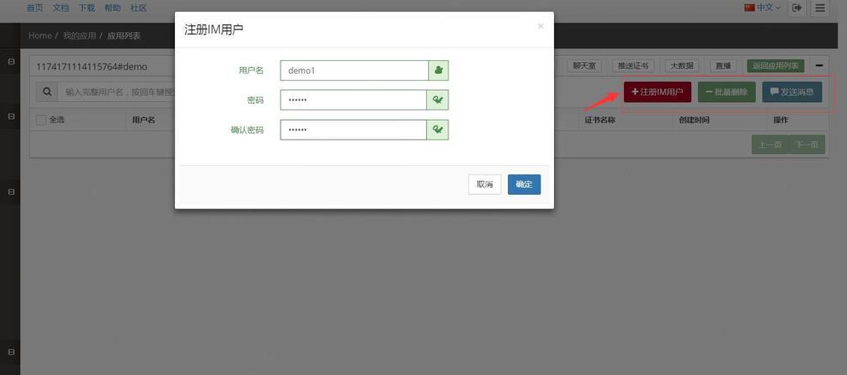847x375 pixels.
Task: Click the checkmark icon beside the 确认密码 field
Action: pos(438,130)
